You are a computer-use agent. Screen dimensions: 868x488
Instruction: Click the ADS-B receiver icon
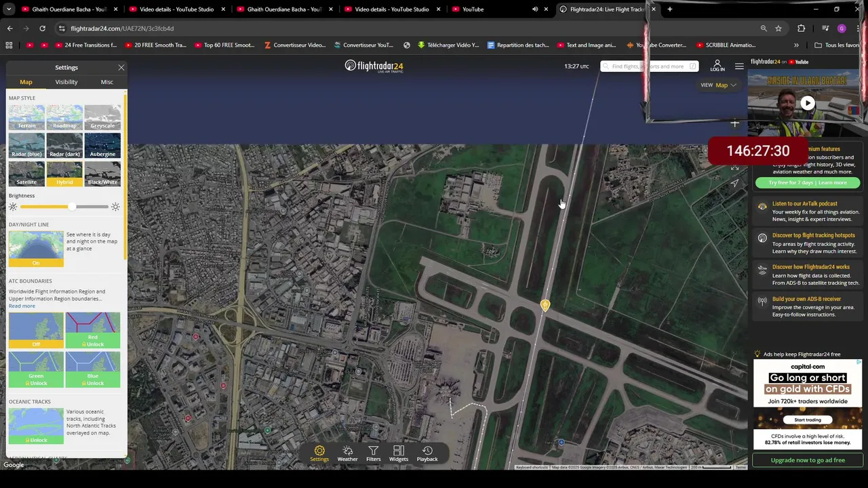pyautogui.click(x=762, y=301)
